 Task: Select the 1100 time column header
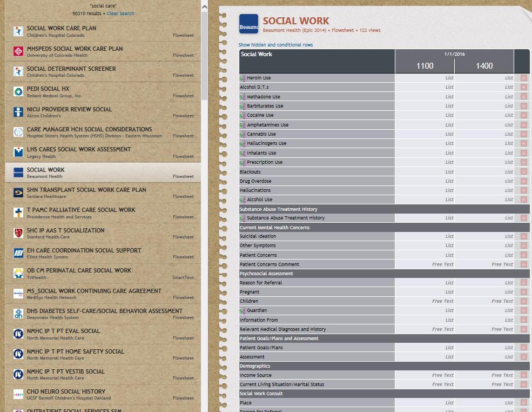pos(425,66)
